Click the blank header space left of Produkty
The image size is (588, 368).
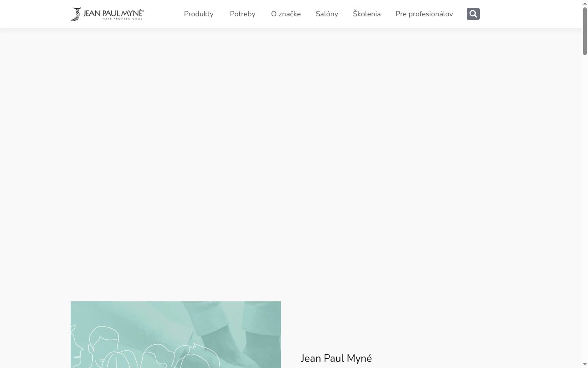[x=163, y=14]
